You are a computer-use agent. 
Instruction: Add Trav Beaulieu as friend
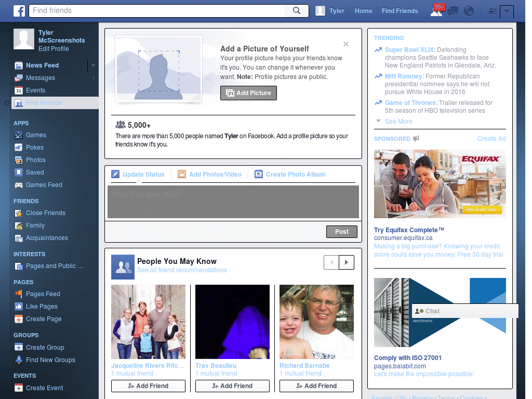[x=232, y=386]
